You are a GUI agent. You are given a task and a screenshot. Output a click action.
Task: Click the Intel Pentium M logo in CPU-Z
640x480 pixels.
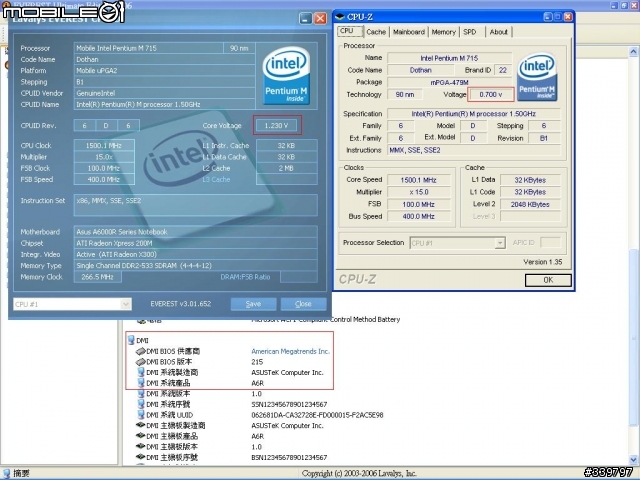(x=537, y=77)
